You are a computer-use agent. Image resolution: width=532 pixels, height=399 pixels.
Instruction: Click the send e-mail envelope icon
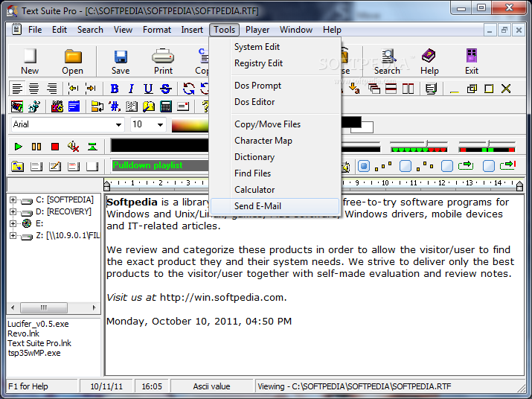(x=183, y=106)
